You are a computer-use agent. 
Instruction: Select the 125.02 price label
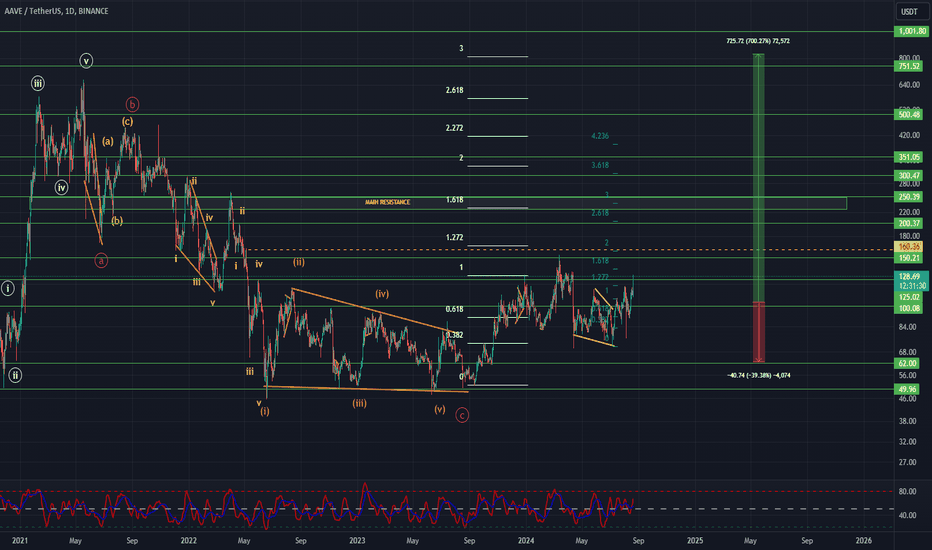(x=909, y=297)
